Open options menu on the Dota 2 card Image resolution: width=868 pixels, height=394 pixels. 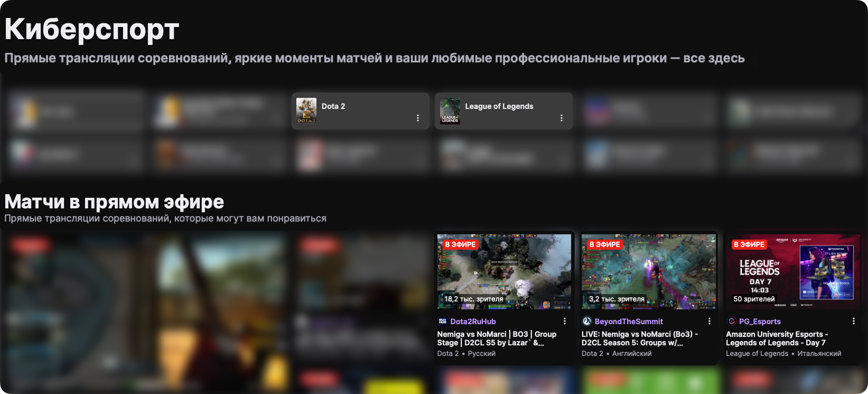coord(418,118)
